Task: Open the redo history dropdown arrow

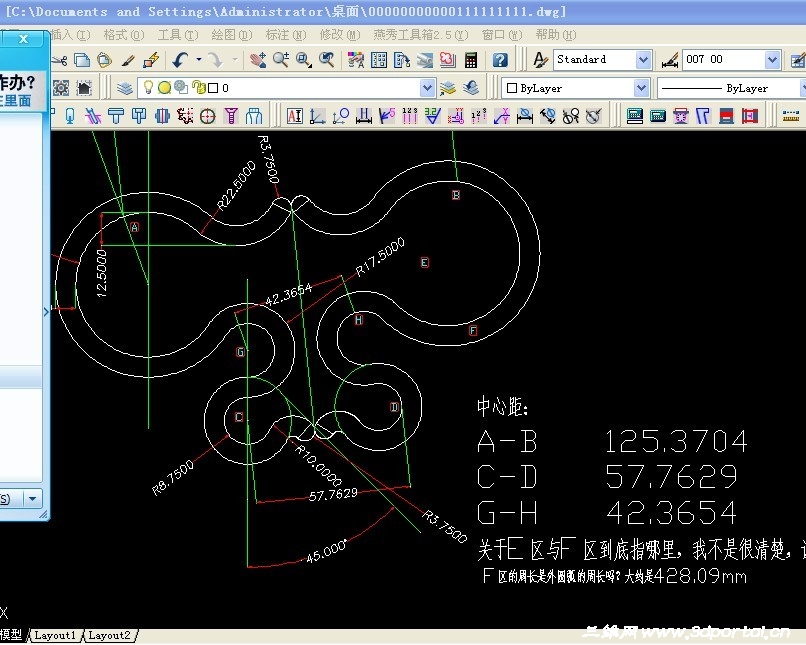Action: 234,60
